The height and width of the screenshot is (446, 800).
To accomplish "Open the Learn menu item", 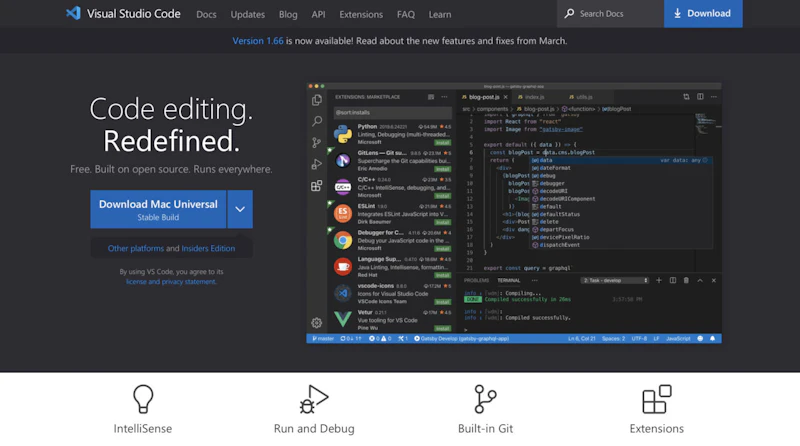I will pyautogui.click(x=440, y=14).
